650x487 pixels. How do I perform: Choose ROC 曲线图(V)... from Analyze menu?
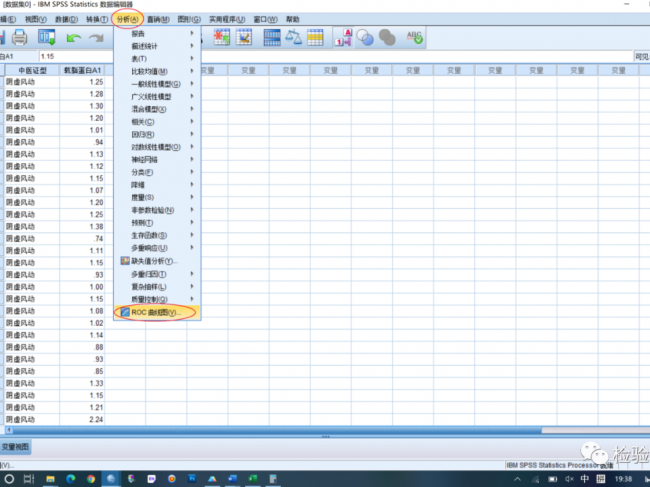tap(158, 312)
